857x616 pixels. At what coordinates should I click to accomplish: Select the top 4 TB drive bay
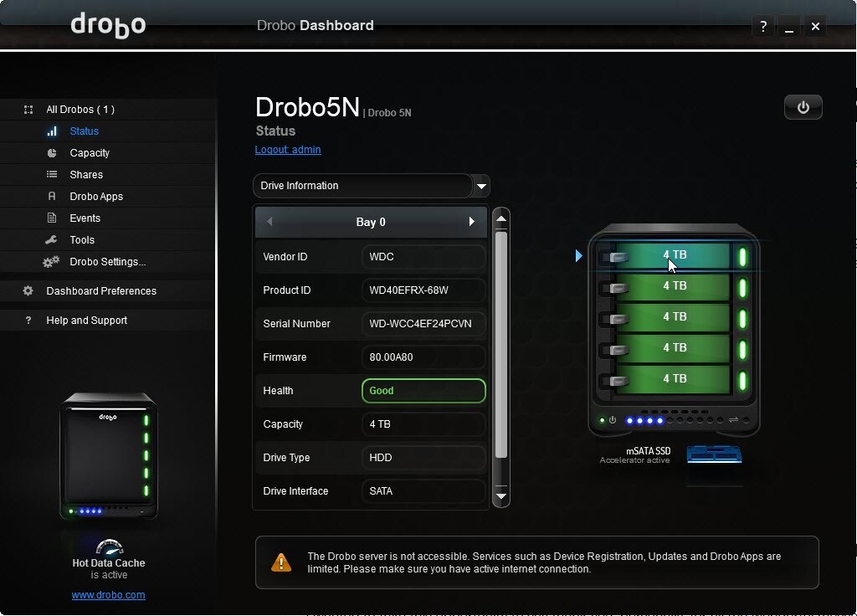tap(674, 255)
